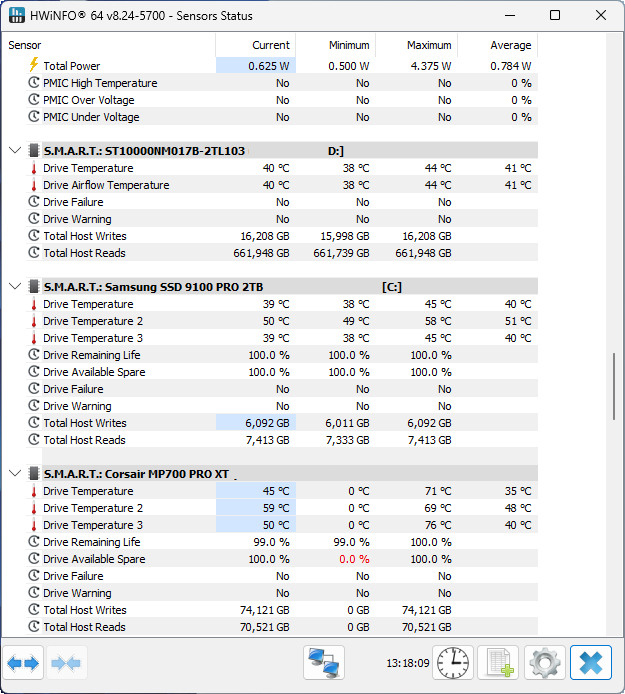Click the 15,998 GB minimum host writes value
Viewport: 625px width, 694px height.
(345, 236)
